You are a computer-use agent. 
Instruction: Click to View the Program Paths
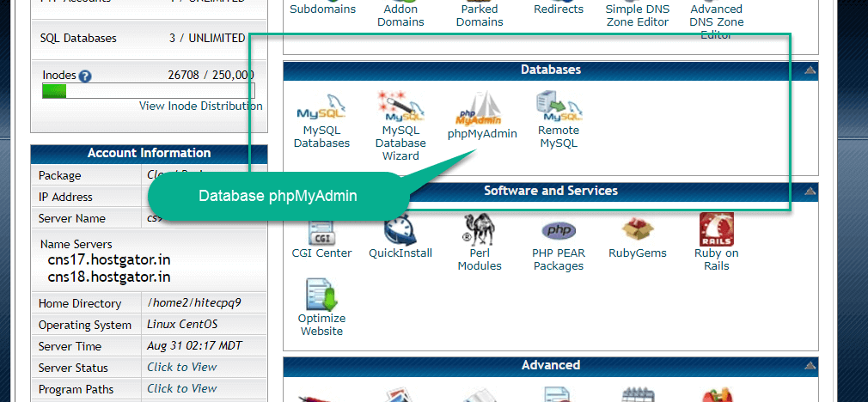tap(182, 389)
